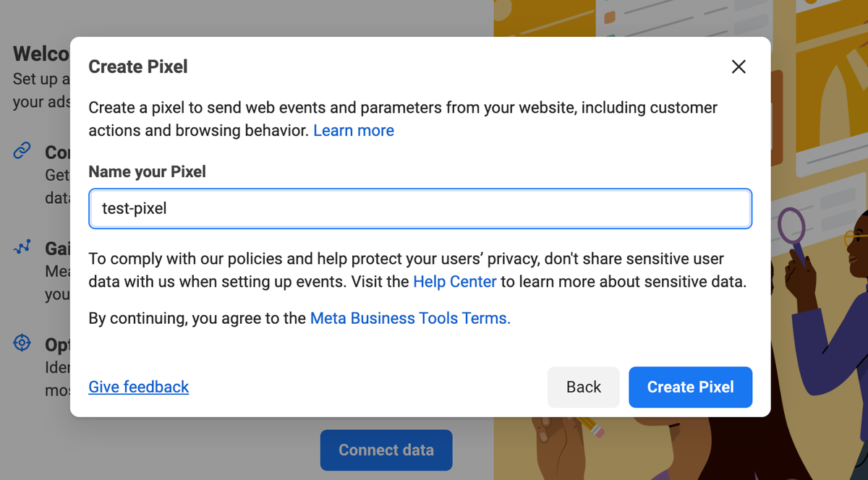Viewport: 868px width, 480px height.
Task: Click the chain link icon on left
Action: point(22,151)
